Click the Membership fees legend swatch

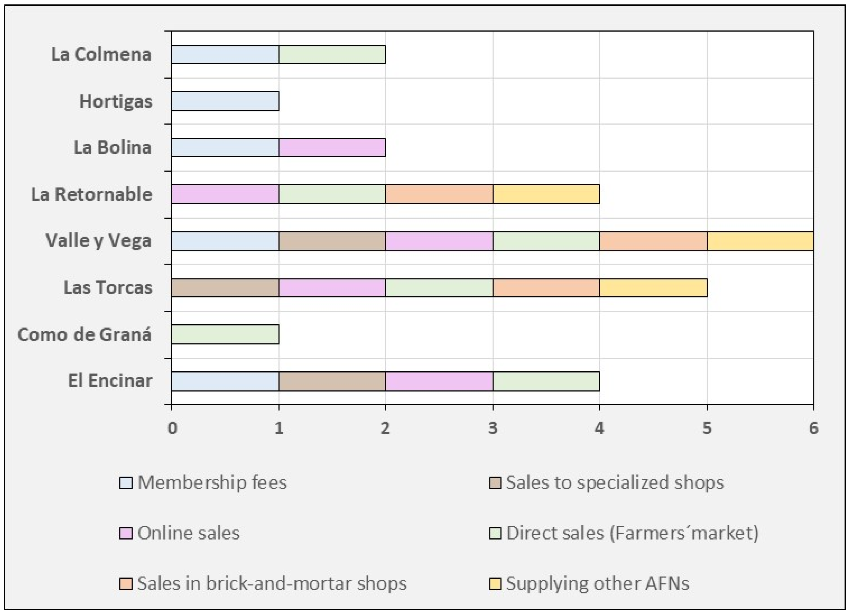click(x=126, y=483)
